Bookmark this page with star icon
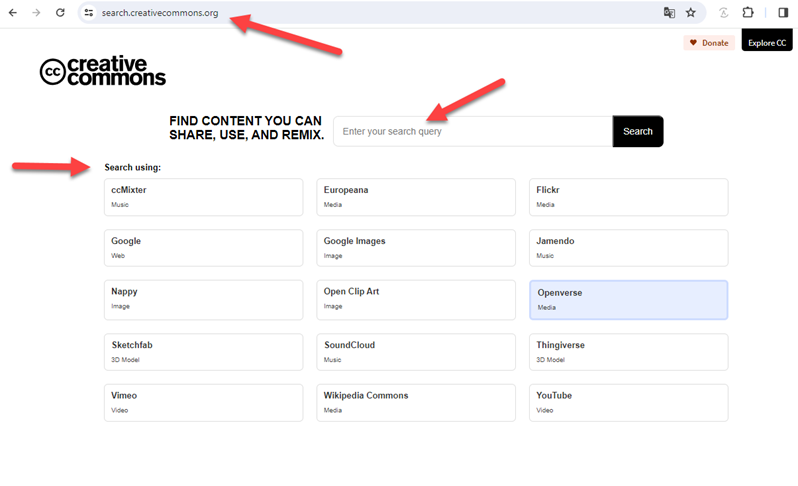 (x=690, y=13)
